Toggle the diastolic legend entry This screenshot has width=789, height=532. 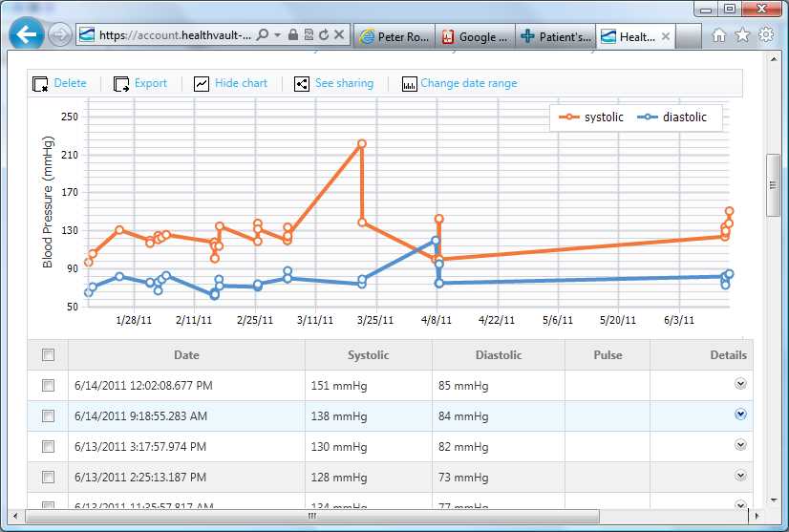coord(672,117)
